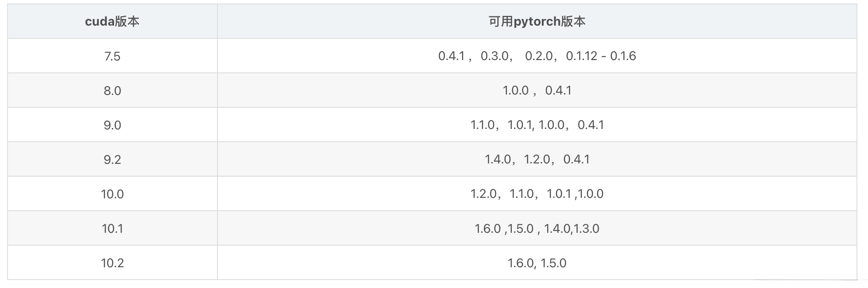Click version 1.2.0 in the cuda 10.0 row

click(x=483, y=194)
